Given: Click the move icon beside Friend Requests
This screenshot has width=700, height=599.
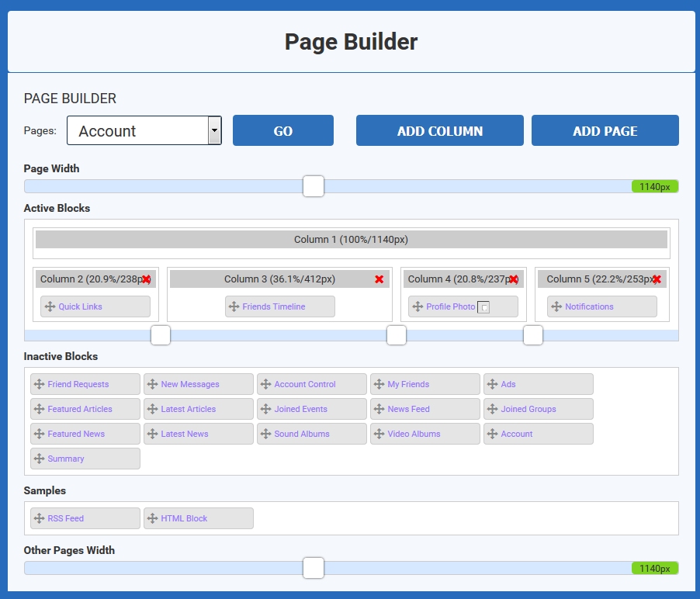Looking at the screenshot, I should point(39,384).
